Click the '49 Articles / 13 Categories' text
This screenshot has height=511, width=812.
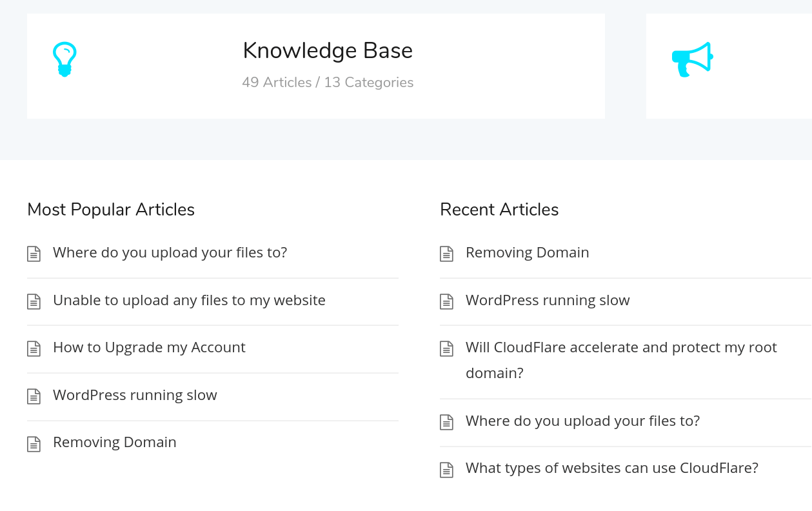pyautogui.click(x=328, y=83)
